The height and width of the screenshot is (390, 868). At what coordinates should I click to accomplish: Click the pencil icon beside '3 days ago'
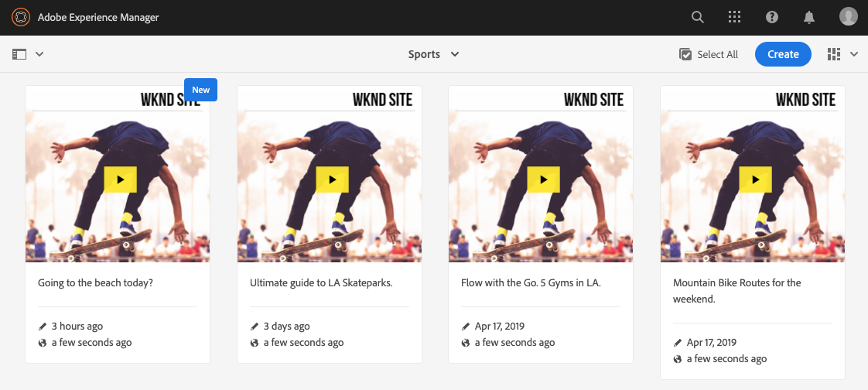[255, 327]
